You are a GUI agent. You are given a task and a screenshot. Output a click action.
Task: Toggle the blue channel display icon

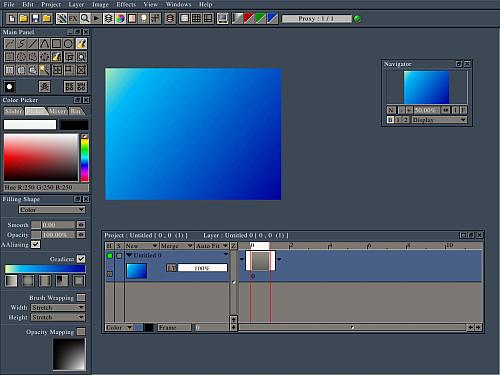[272, 18]
